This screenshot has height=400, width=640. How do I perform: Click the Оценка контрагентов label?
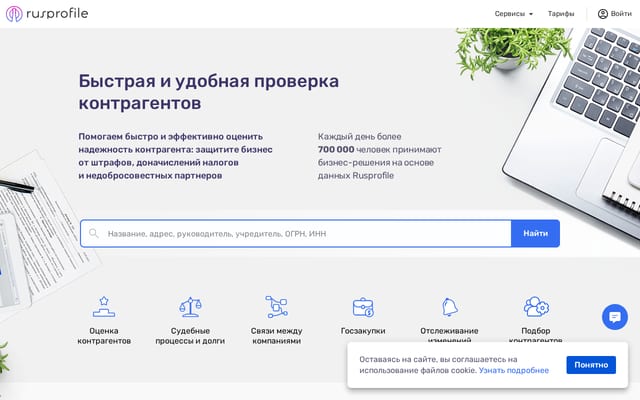104,336
